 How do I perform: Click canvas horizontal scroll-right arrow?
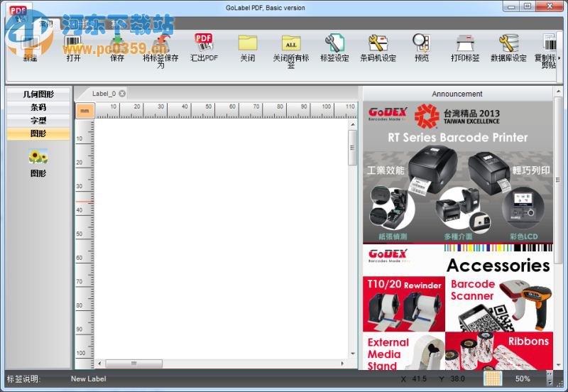coord(343,364)
